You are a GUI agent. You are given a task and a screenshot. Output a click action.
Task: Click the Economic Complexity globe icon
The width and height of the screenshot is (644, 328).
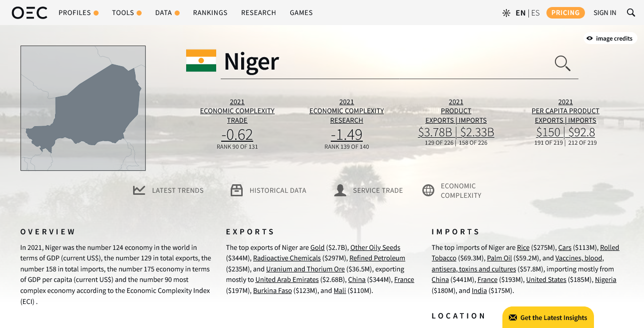pos(428,190)
